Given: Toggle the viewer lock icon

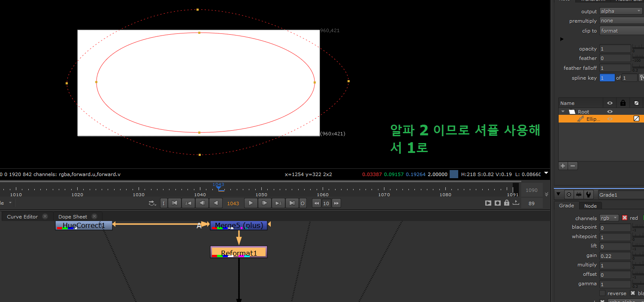Looking at the screenshot, I should 507,203.
